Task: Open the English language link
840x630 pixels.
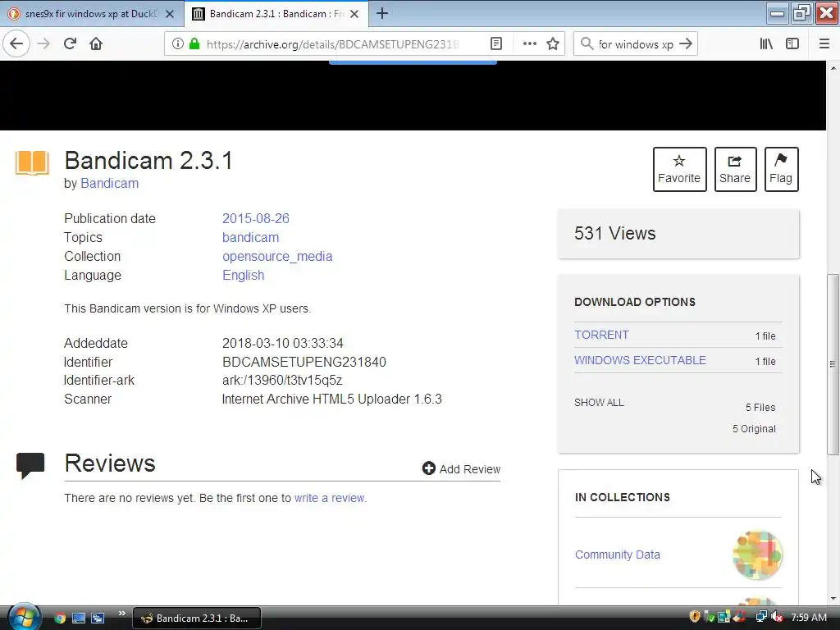Action: click(x=243, y=275)
